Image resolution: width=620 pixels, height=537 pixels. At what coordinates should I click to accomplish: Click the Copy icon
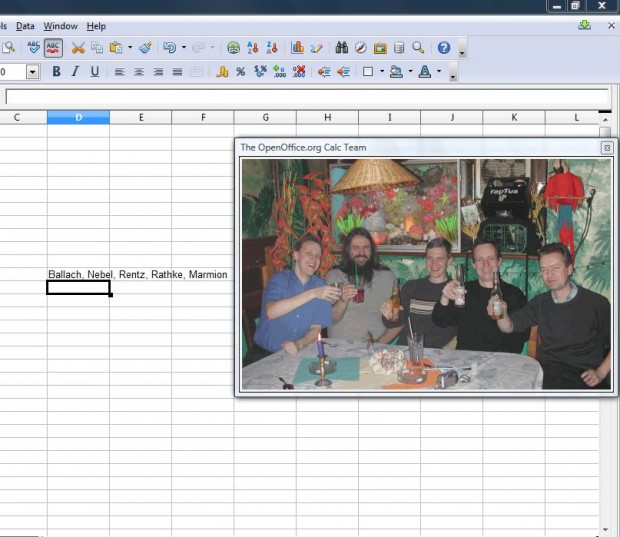point(97,48)
